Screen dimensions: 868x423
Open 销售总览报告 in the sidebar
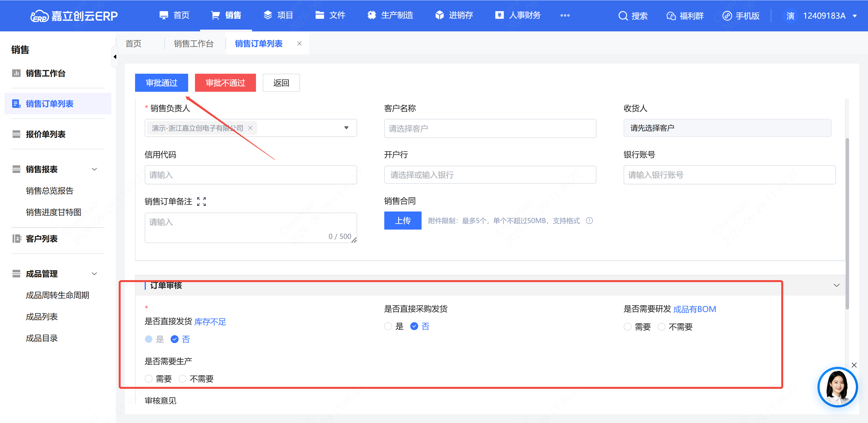click(x=49, y=191)
